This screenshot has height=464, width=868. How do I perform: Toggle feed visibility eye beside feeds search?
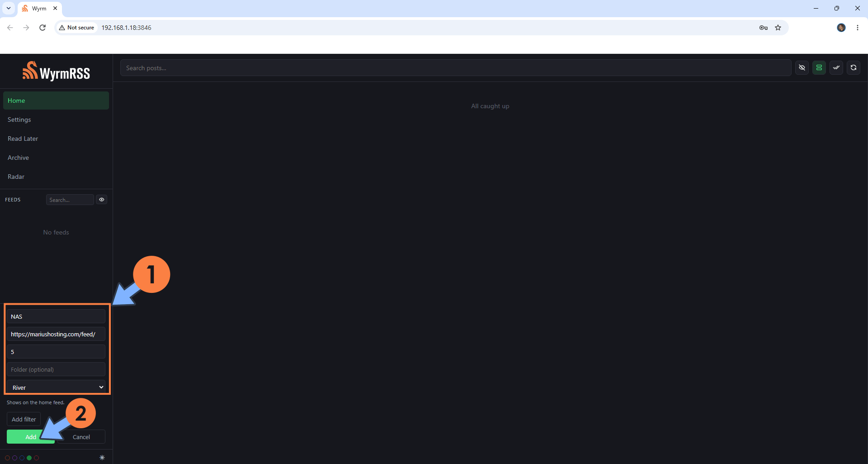pos(102,200)
